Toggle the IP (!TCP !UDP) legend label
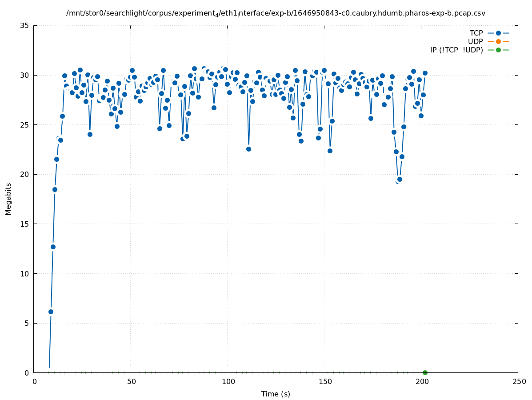The width and height of the screenshot is (532, 400). pyautogui.click(x=456, y=50)
